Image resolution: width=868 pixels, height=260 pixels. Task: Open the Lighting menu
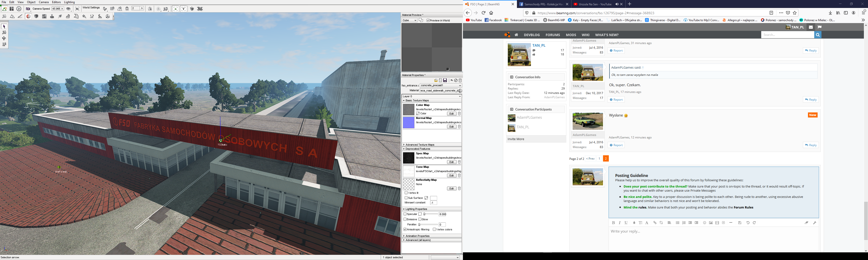click(69, 2)
